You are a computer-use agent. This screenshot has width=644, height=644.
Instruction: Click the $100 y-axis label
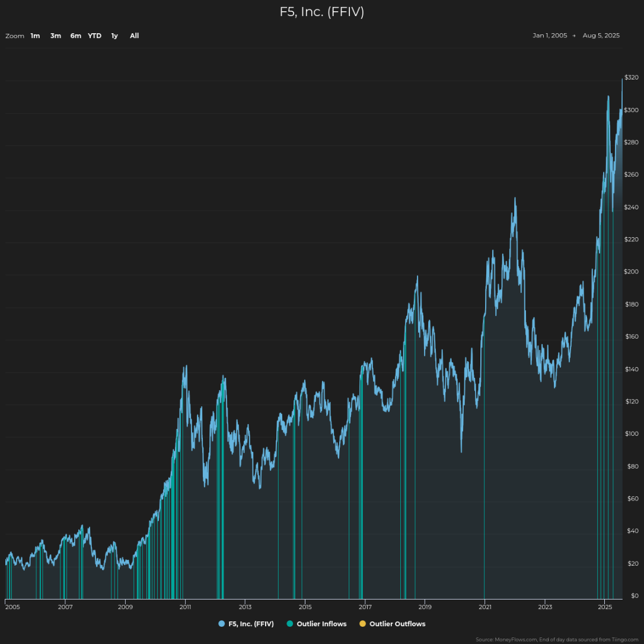tap(632, 434)
